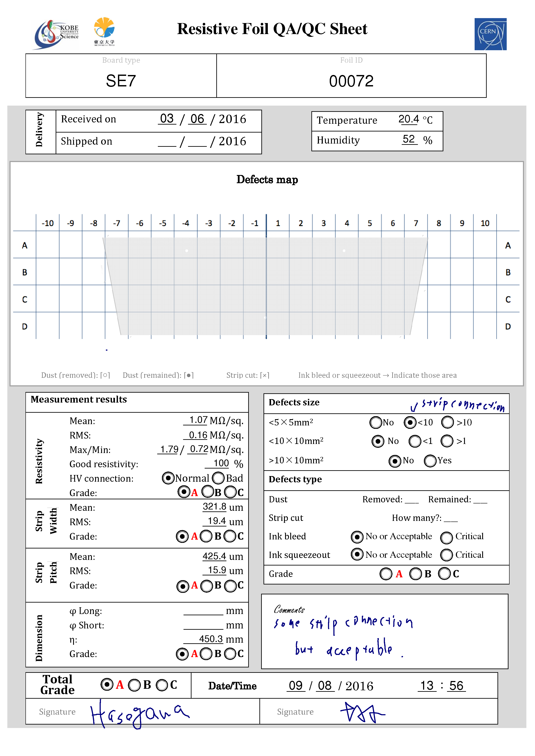Screen dimensions: 535x756
Task: Select Strip Pitch grade B
Action: 207,586
